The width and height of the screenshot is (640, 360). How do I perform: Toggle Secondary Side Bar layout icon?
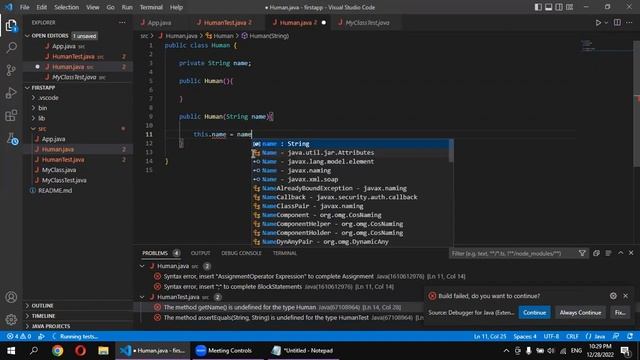tap(559, 7)
